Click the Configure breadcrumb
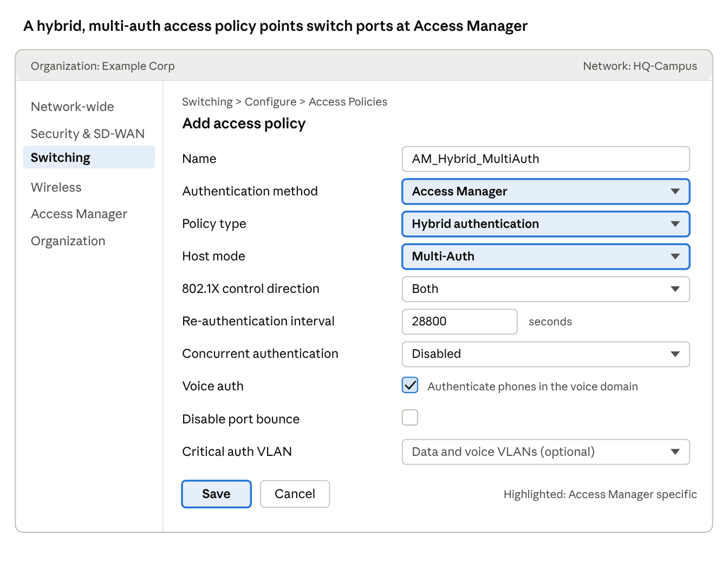Viewport: 728px width, 562px height. 270,102
